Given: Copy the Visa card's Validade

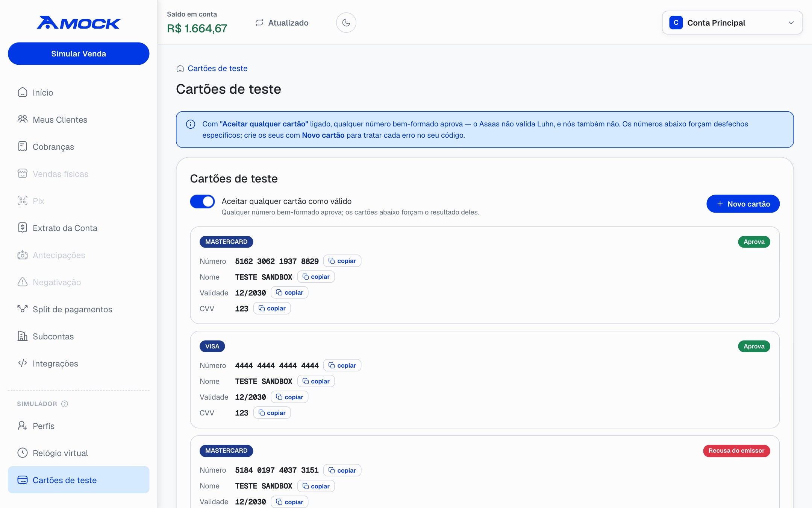Looking at the screenshot, I should point(289,397).
